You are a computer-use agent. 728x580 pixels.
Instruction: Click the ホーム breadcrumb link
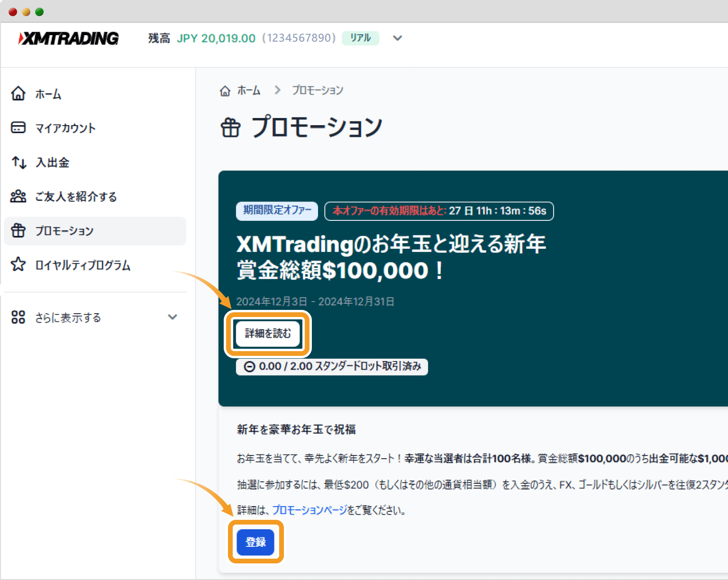(x=249, y=91)
